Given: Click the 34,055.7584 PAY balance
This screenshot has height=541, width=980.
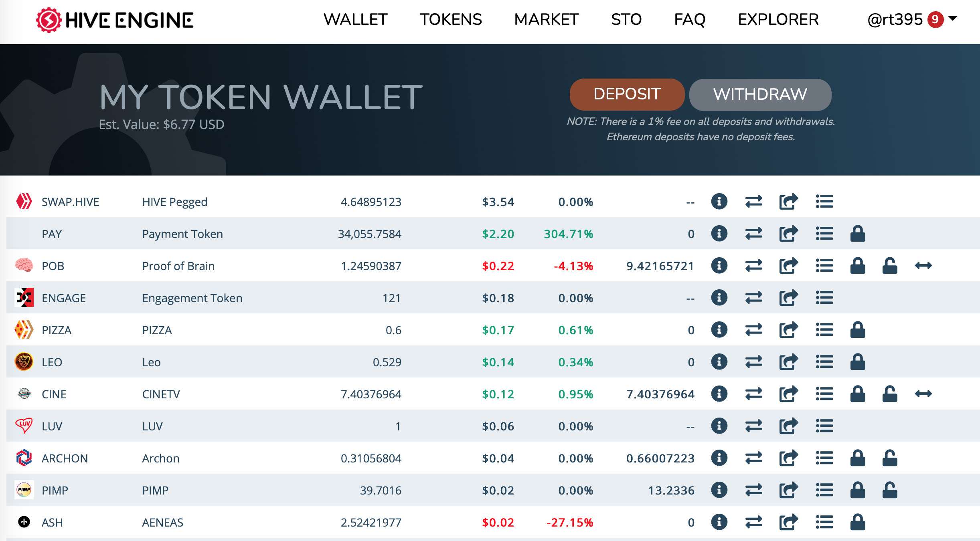Looking at the screenshot, I should point(370,234).
